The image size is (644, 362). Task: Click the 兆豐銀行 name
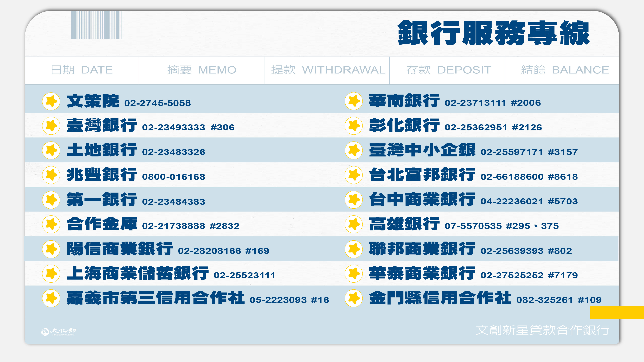[102, 174]
